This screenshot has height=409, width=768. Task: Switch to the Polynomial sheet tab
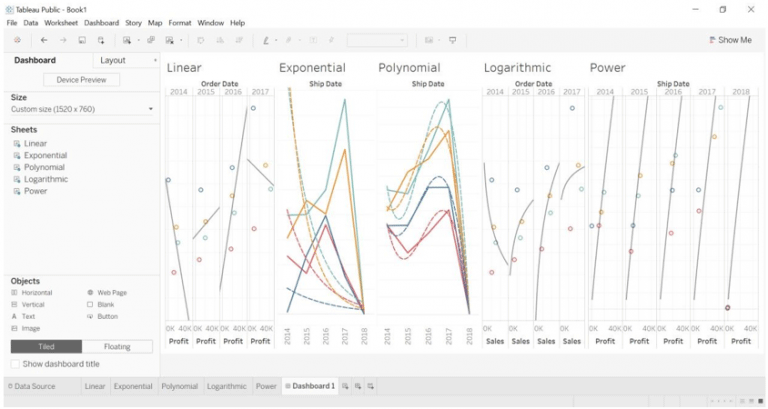[179, 386]
